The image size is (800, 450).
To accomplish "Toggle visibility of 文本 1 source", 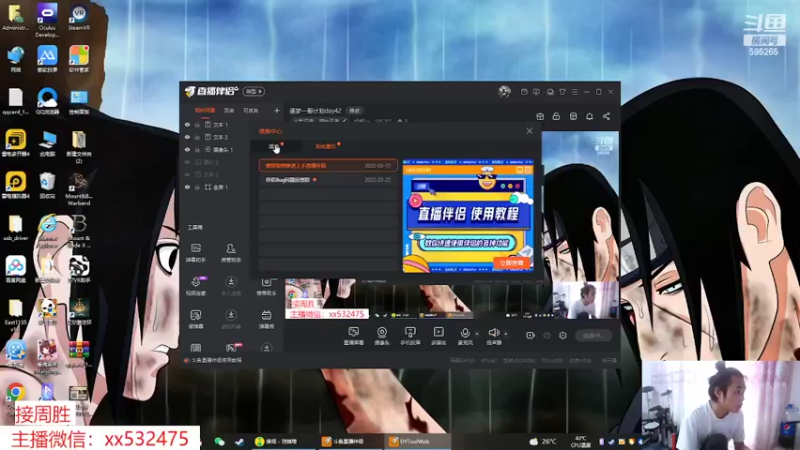I will tap(187, 124).
